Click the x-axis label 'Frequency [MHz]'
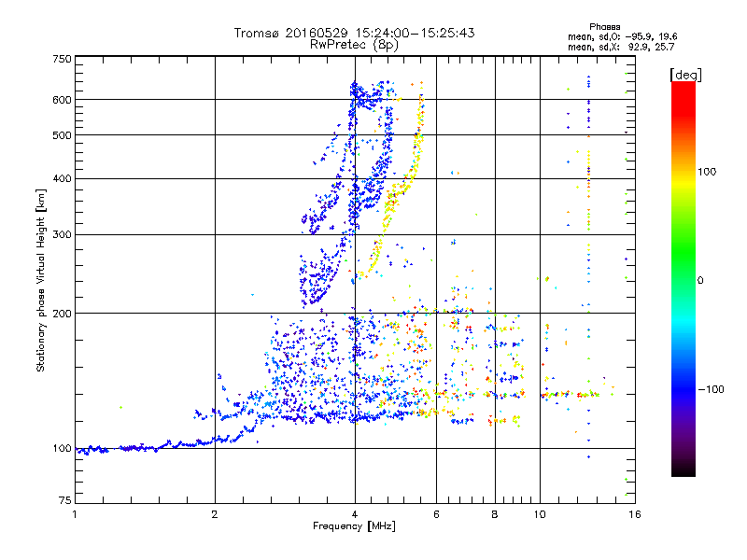This screenshot has width=747, height=560. pyautogui.click(x=354, y=526)
